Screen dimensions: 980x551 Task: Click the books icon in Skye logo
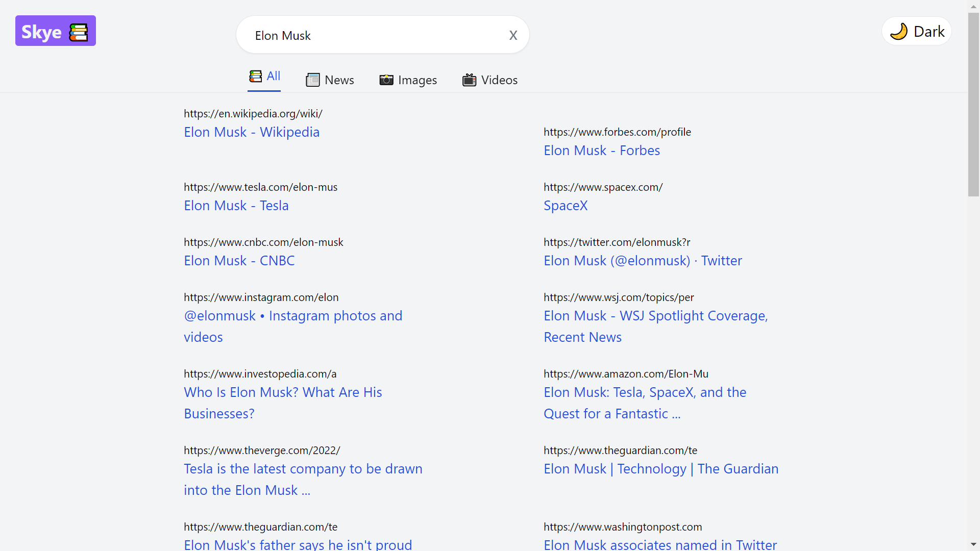click(79, 32)
